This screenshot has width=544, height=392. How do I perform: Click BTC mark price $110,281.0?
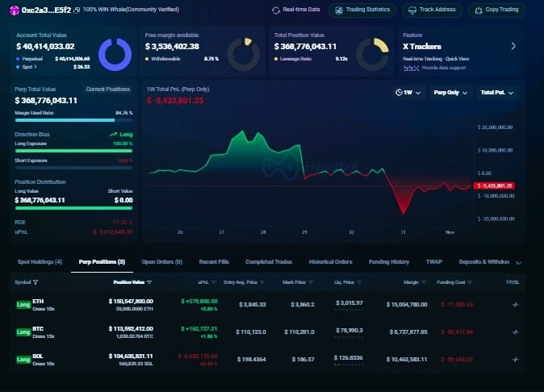click(x=299, y=332)
